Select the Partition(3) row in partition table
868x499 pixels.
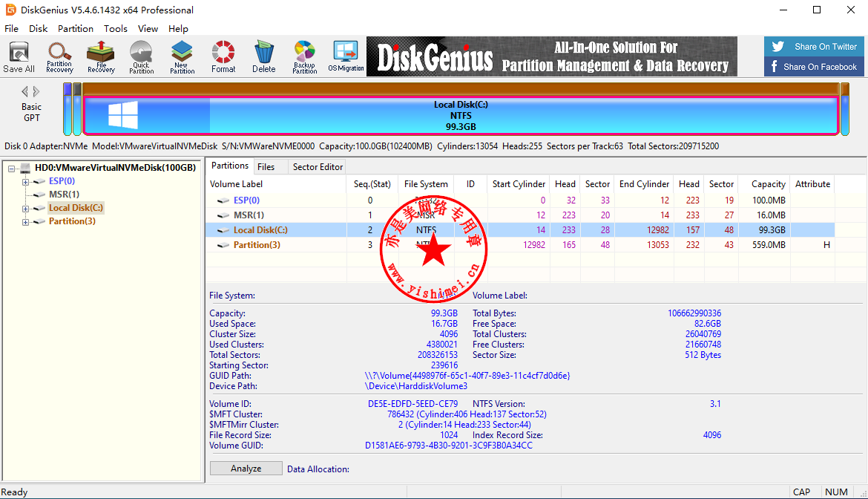(520, 245)
